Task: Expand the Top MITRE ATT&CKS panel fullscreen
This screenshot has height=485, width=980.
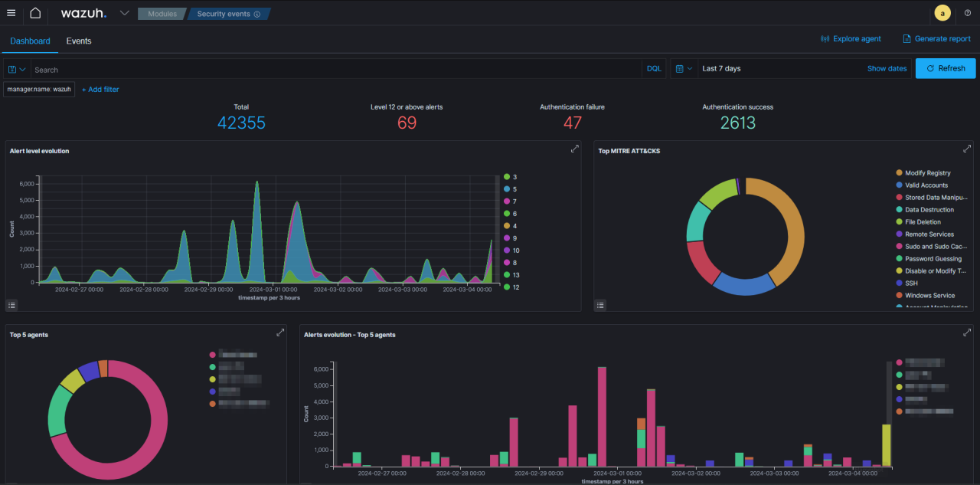Action: [x=967, y=149]
